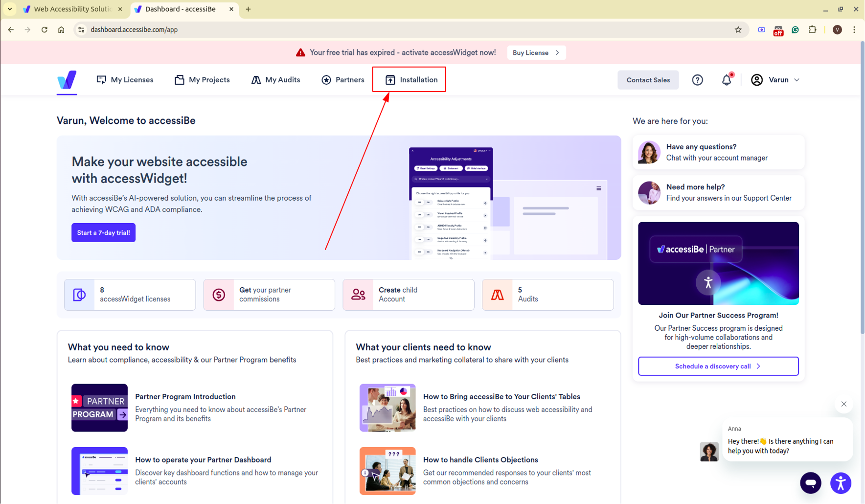Viewport: 865px width, 504px height.
Task: Close the Web Accessibility Solution tab
Action: point(120,9)
